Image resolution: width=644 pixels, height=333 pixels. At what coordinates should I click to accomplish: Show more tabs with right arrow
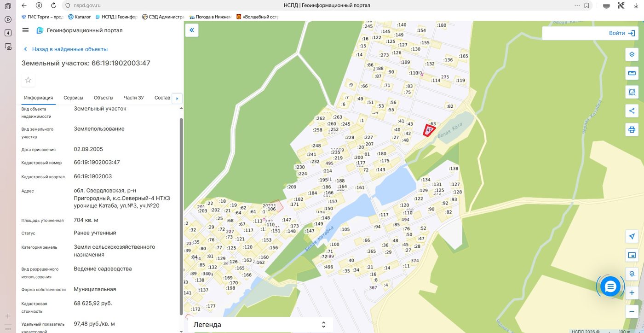(x=177, y=98)
